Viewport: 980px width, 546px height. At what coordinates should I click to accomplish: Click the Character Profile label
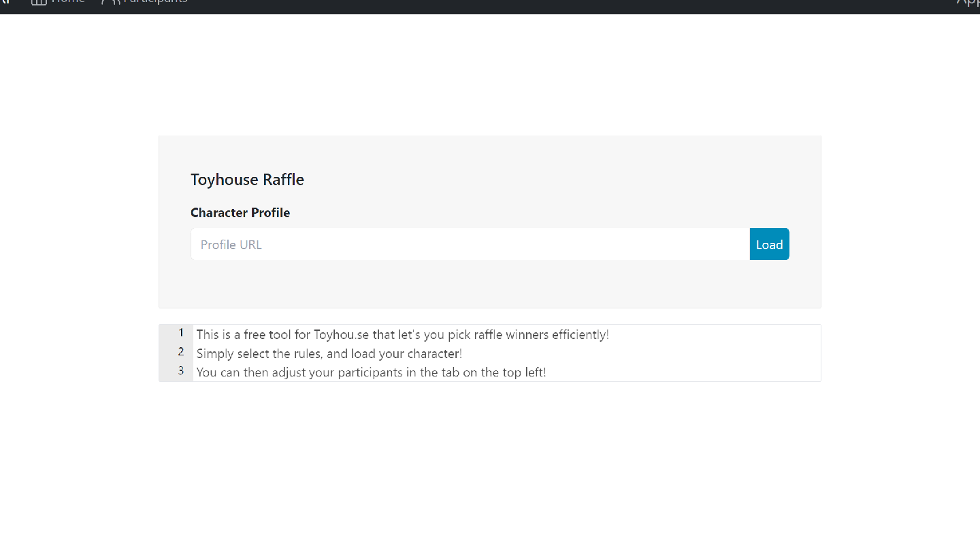click(x=240, y=212)
